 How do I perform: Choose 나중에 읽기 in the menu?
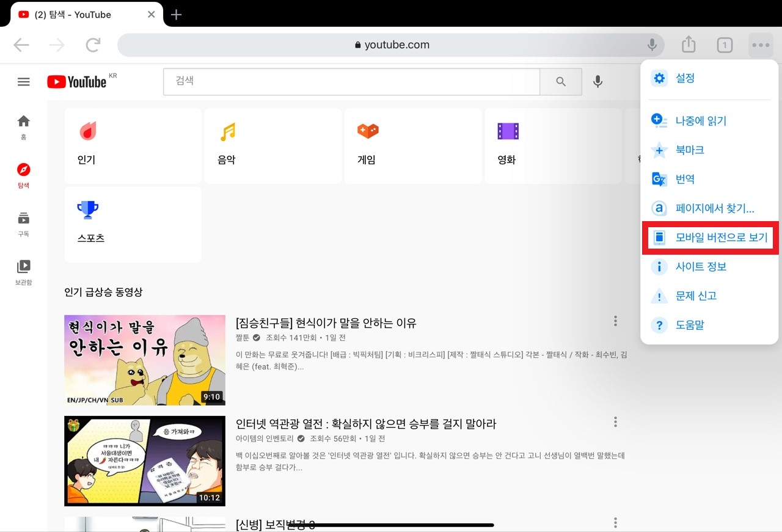[x=709, y=121]
